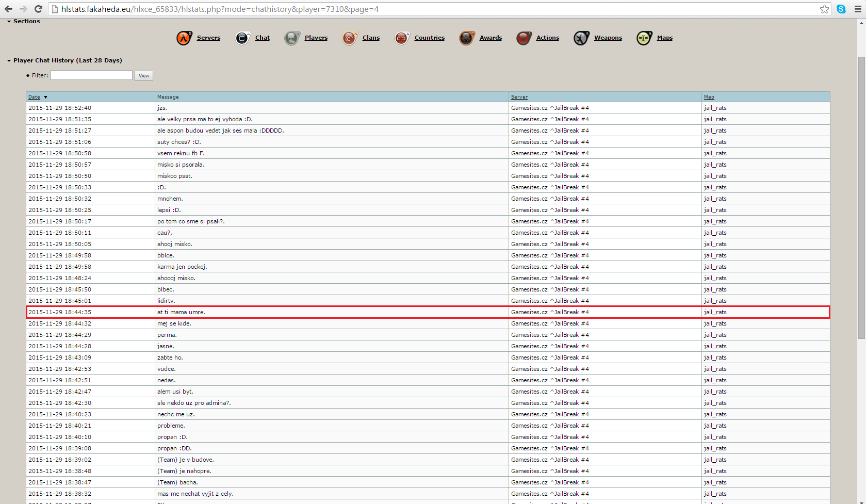
Task: Click the Servers link
Action: [x=208, y=38]
